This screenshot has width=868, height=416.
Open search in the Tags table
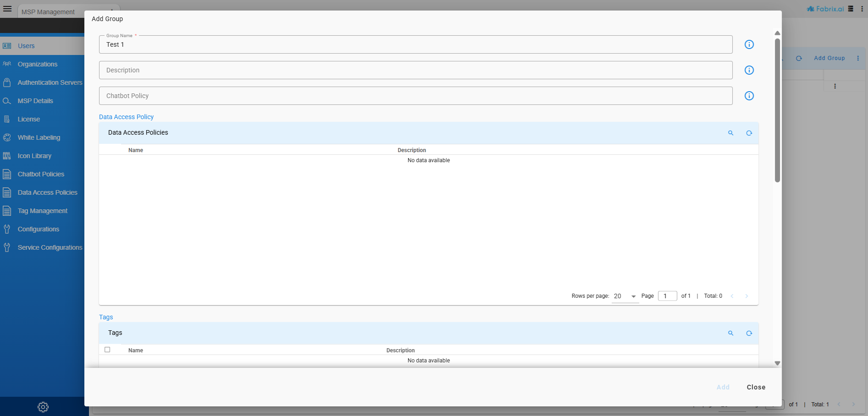pyautogui.click(x=730, y=333)
